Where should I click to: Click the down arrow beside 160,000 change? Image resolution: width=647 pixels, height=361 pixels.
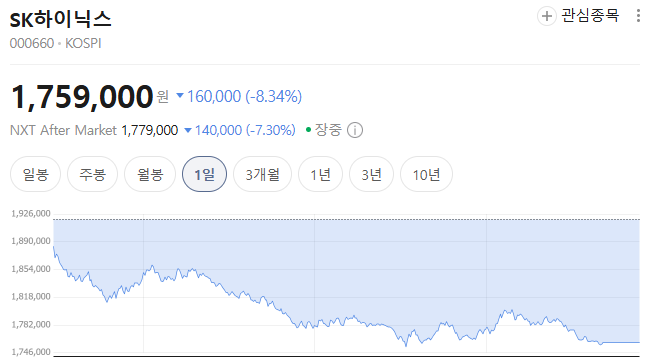180,96
